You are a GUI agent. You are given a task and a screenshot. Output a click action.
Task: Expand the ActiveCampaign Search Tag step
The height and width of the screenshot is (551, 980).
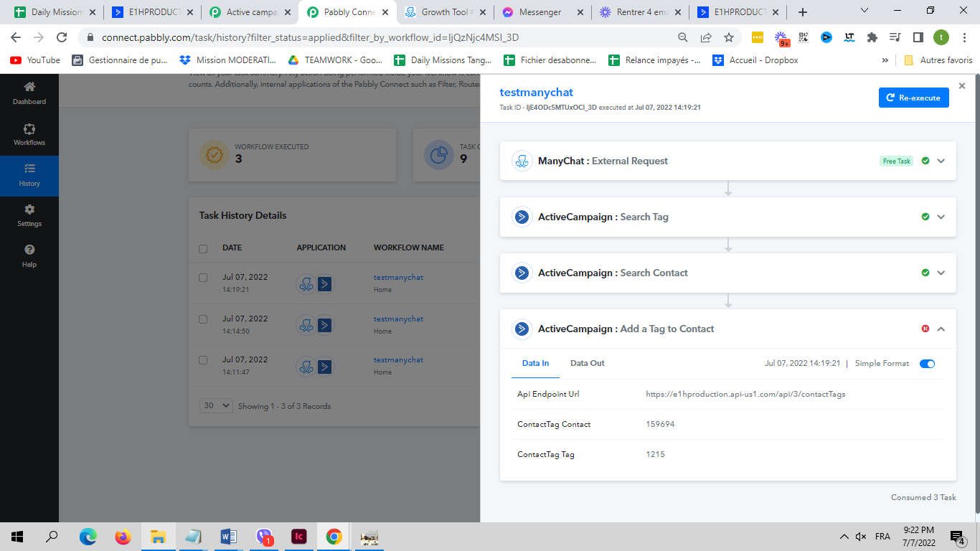(941, 217)
